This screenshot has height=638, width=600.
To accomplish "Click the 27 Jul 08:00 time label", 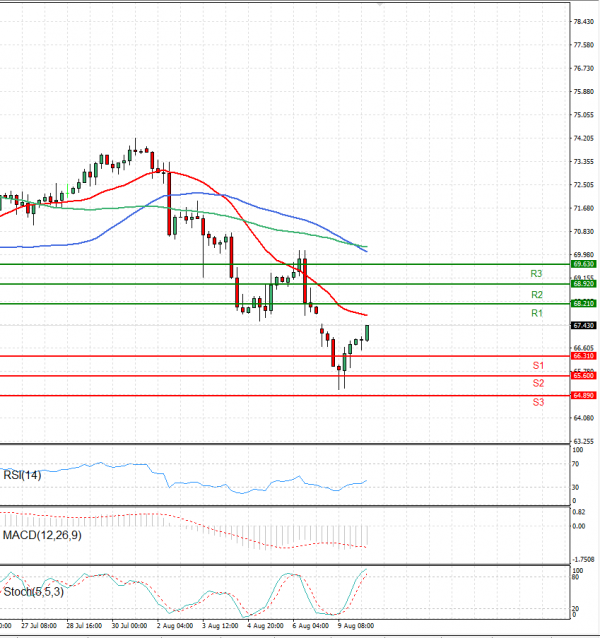I will pyautogui.click(x=39, y=626).
